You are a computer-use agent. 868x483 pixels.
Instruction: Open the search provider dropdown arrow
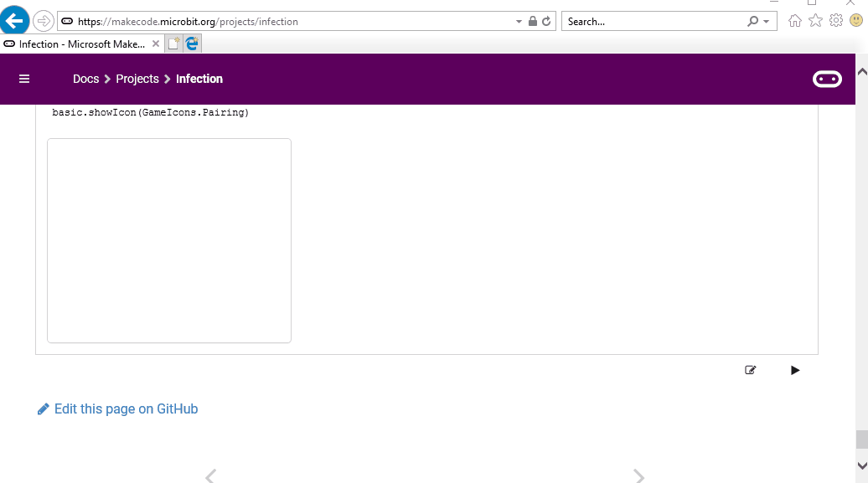[x=765, y=21]
